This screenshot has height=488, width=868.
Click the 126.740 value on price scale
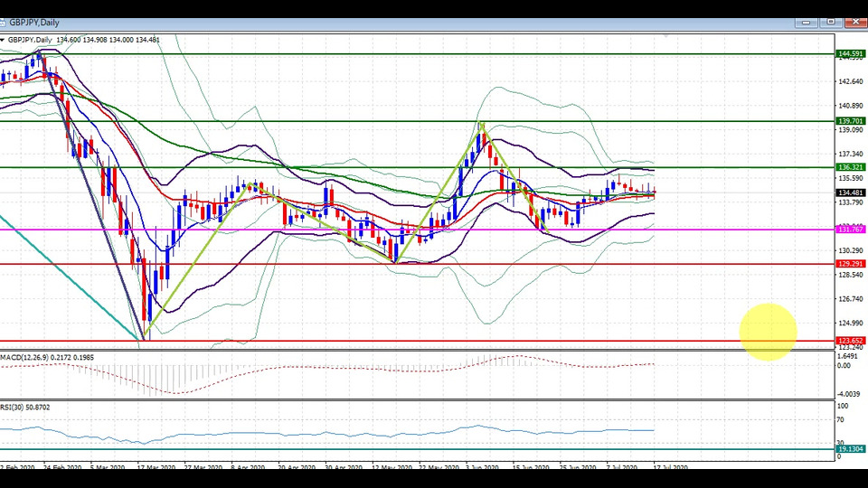click(x=851, y=299)
